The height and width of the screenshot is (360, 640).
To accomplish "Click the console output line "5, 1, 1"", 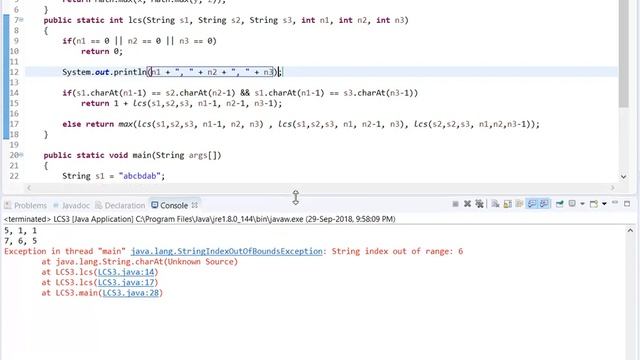I will [20, 231].
